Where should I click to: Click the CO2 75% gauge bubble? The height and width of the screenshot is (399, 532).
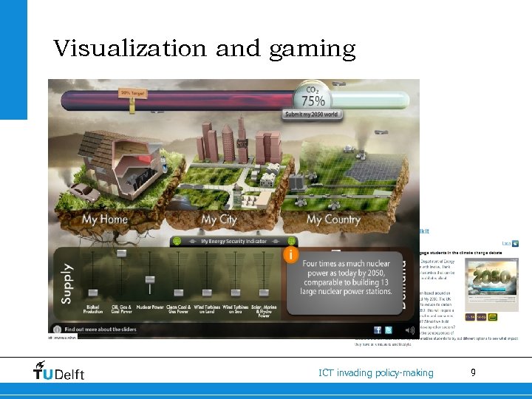click(312, 97)
